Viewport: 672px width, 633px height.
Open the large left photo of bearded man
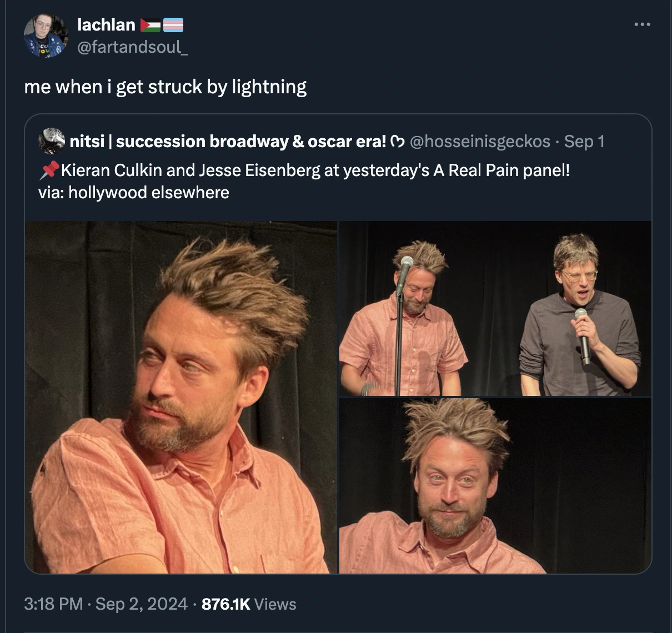pos(181,397)
